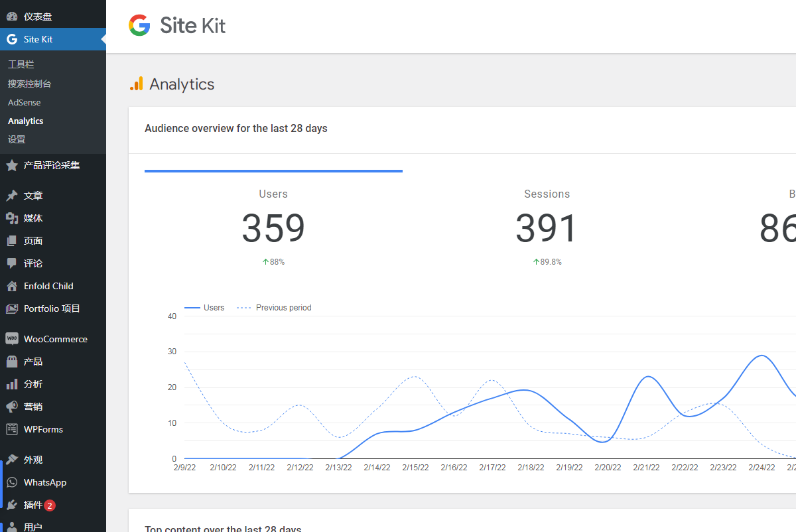The height and width of the screenshot is (532, 796).
Task: Click the comment bubble icon for 评论
Action: click(12, 263)
